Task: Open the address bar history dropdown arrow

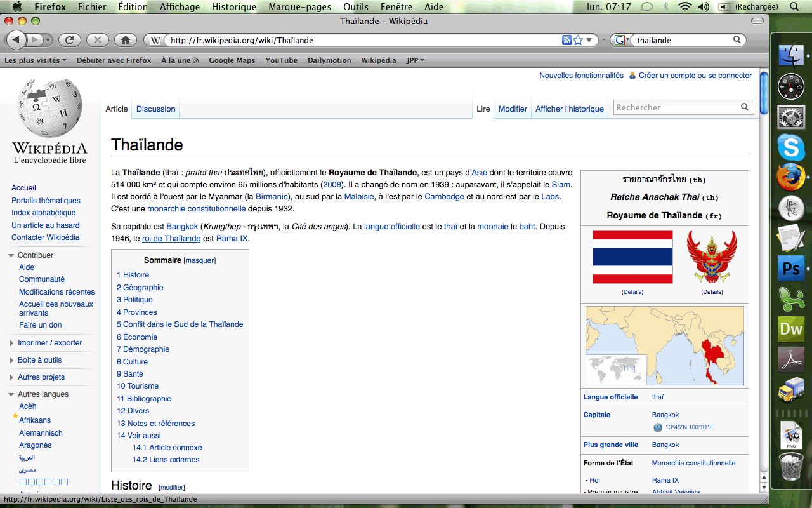Action: pyautogui.click(x=589, y=40)
